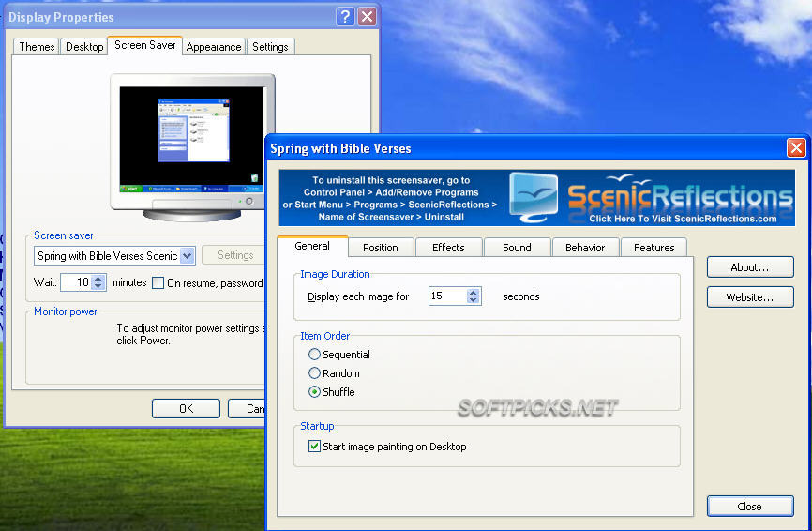Decrease Wait minutes with down spinner arrow
Viewport: 812px width, 531px height.
click(98, 286)
